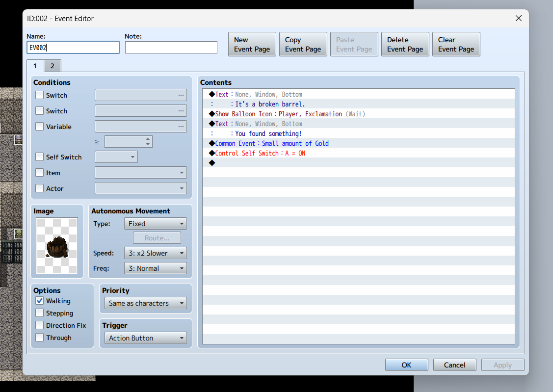Toggle the Through option checkbox

click(40, 338)
